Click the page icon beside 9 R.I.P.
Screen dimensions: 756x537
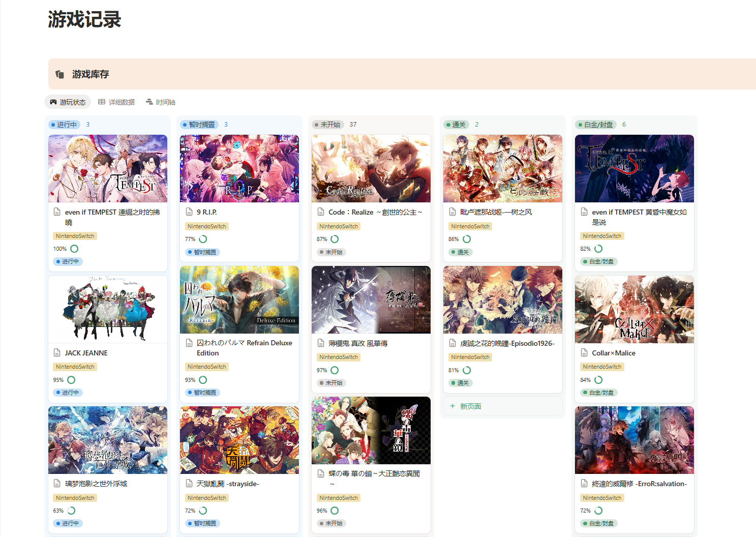pyautogui.click(x=189, y=212)
